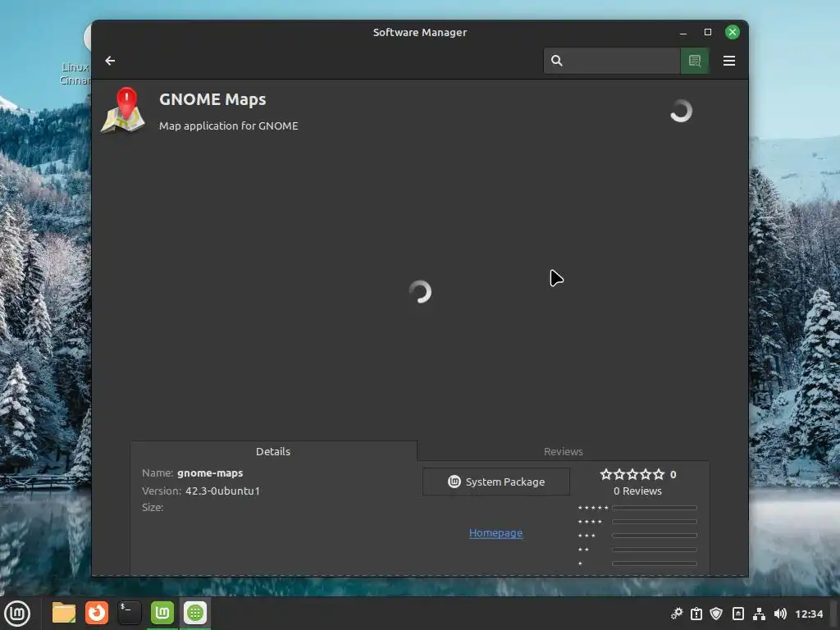Open Terminal from the taskbar
The width and height of the screenshot is (840, 630).
[x=129, y=613]
